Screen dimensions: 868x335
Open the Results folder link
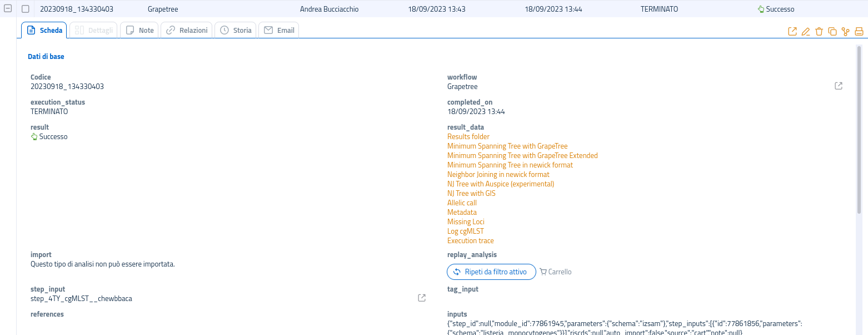468,137
